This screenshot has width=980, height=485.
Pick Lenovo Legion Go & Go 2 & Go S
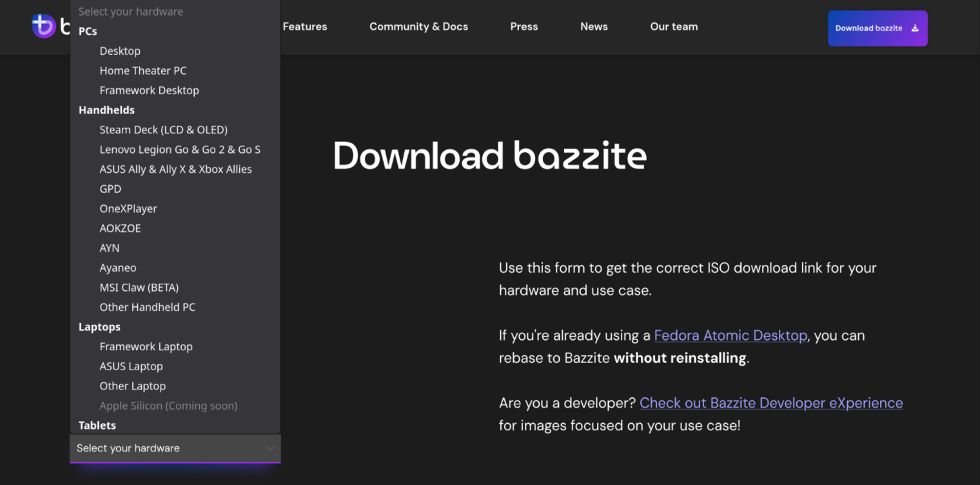click(x=180, y=149)
